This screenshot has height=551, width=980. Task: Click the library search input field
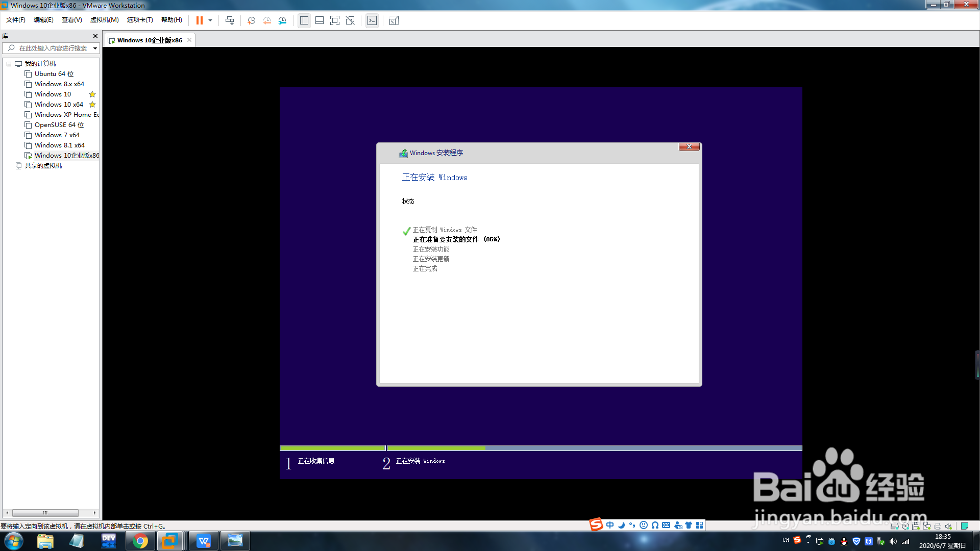tap(51, 48)
